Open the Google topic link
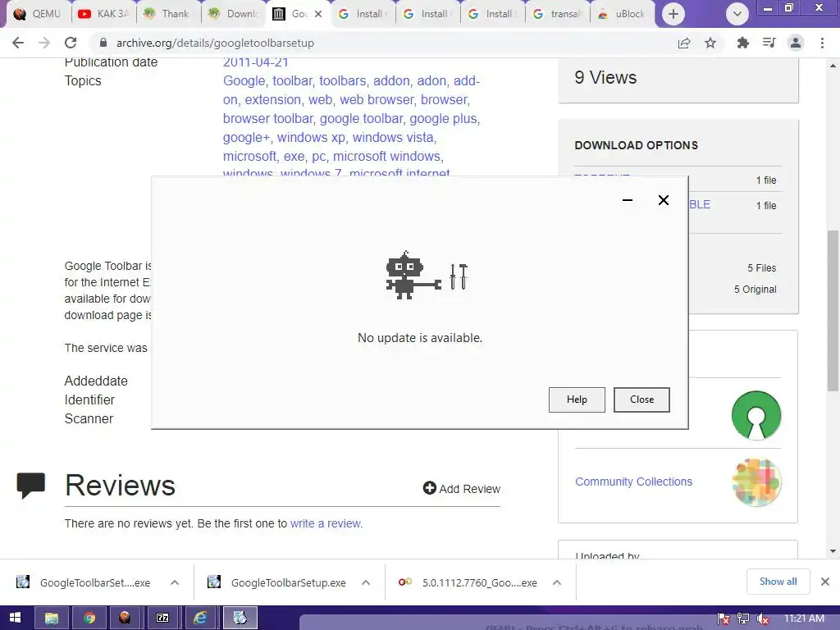This screenshot has width=840, height=630. [244, 81]
